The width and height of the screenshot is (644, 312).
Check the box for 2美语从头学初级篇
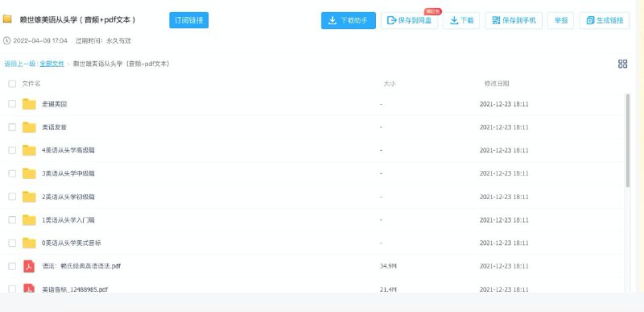point(12,197)
